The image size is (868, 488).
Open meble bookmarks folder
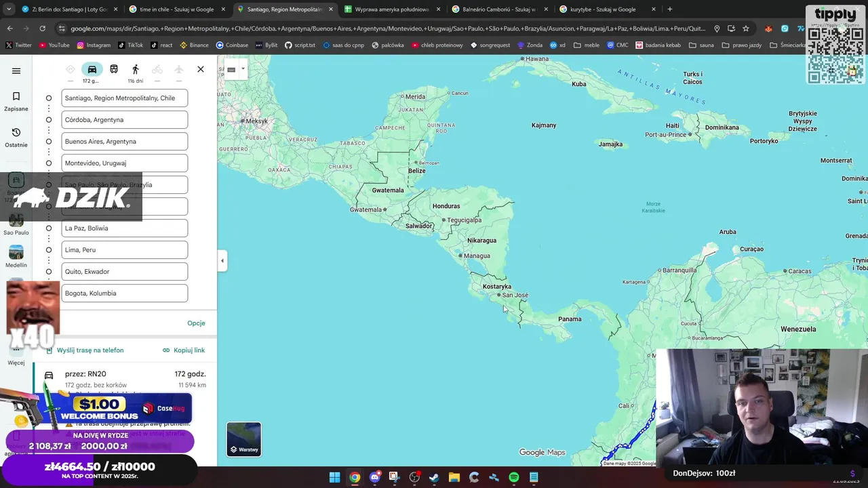587,45
